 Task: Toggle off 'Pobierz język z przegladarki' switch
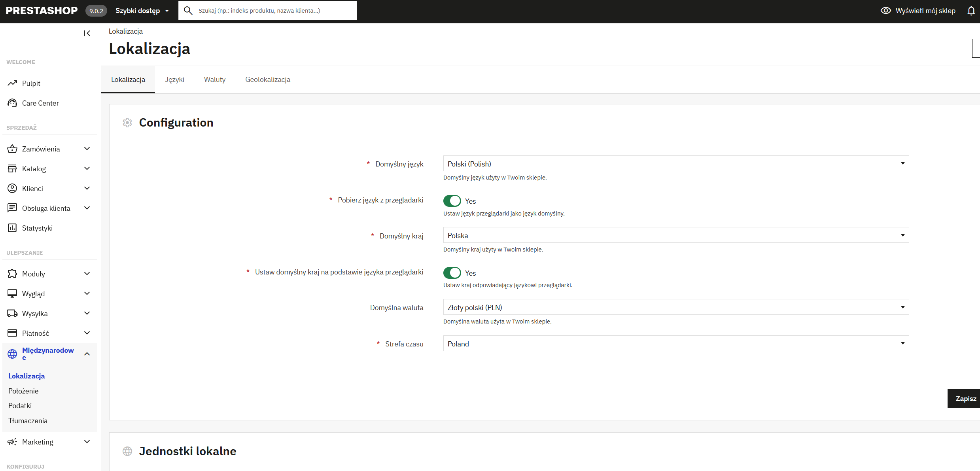click(x=452, y=201)
